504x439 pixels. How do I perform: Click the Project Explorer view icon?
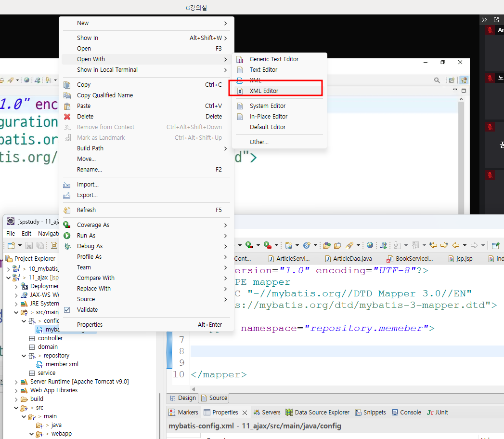[9, 258]
